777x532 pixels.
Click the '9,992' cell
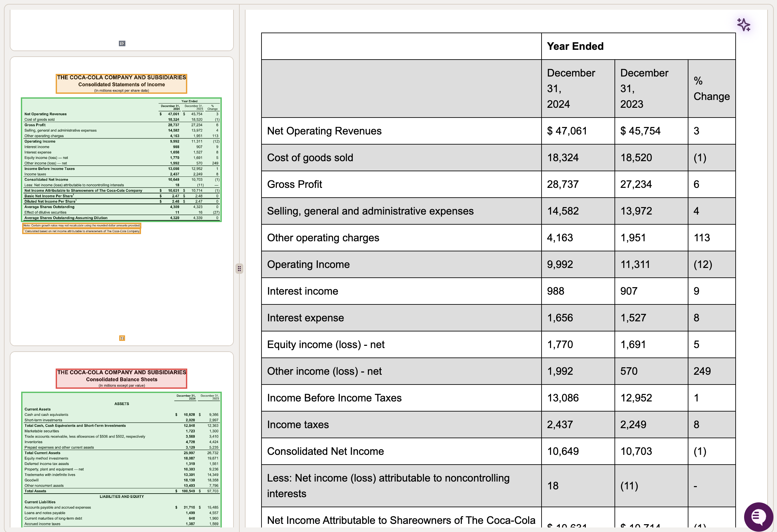coord(578,265)
